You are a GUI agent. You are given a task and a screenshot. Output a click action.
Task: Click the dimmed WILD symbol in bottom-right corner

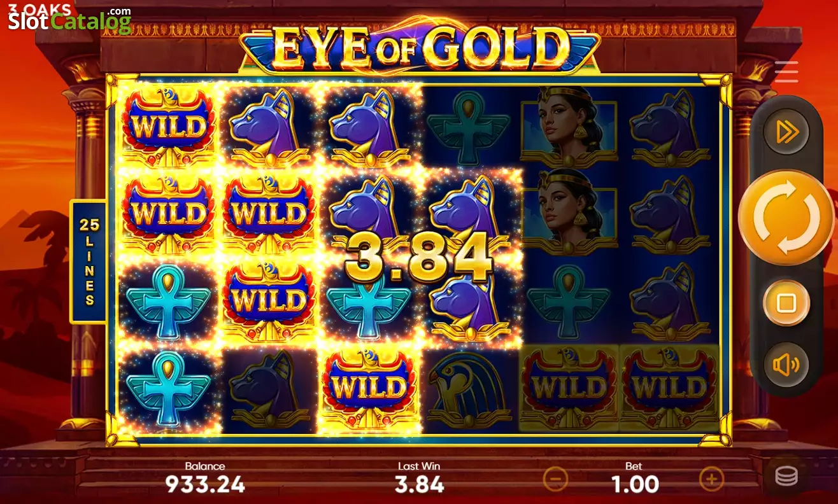(x=669, y=389)
